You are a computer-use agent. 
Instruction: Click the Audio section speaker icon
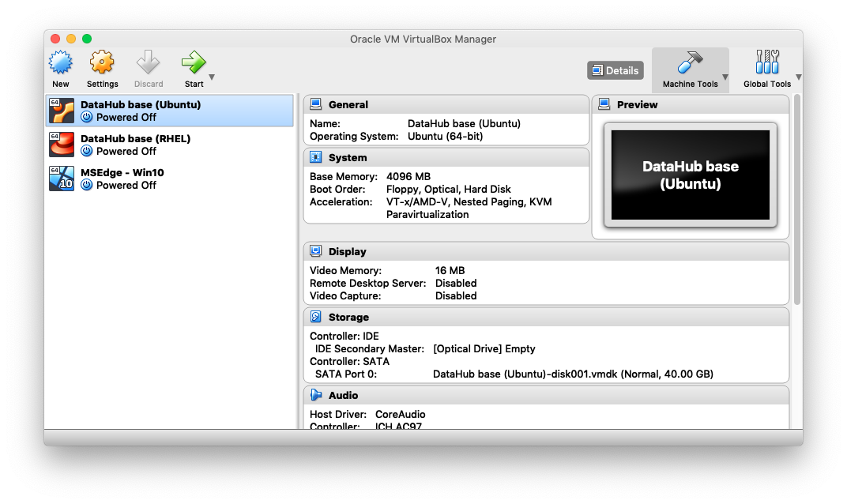[316, 395]
